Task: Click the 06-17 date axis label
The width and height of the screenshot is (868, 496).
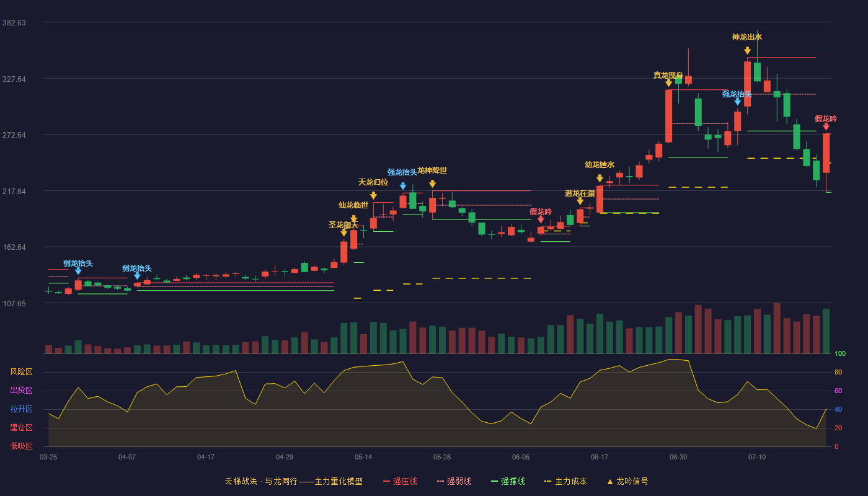Action: coord(600,457)
